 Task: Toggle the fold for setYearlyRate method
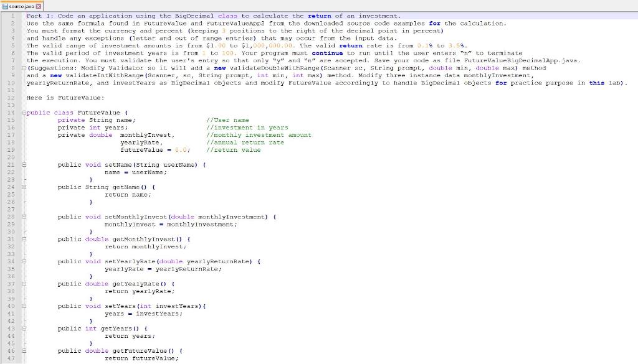click(x=23, y=261)
